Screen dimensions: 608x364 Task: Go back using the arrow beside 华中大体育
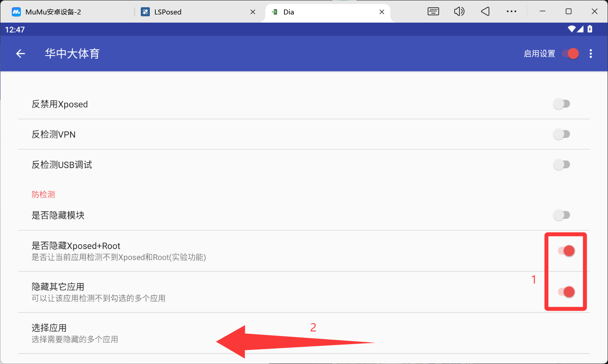[x=20, y=54]
